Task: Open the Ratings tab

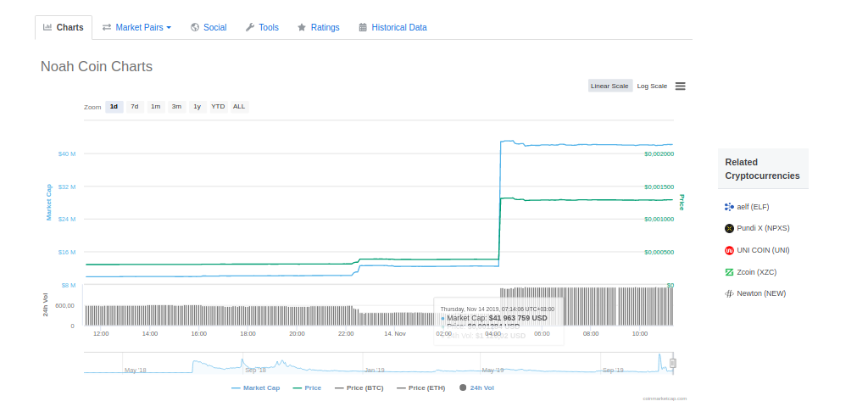Action: [319, 27]
